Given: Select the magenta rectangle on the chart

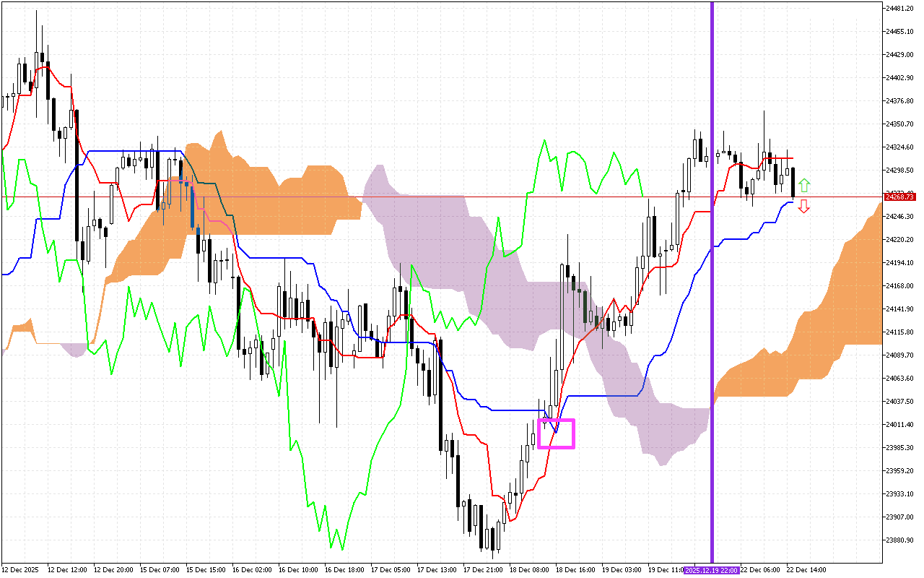Looking at the screenshot, I should pos(556,433).
